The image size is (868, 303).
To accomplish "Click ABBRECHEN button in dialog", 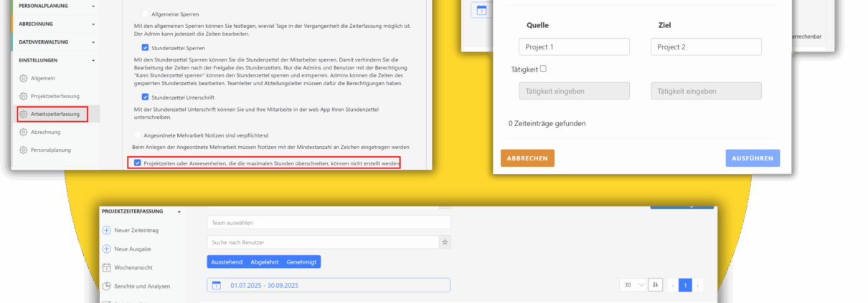I will [x=527, y=158].
